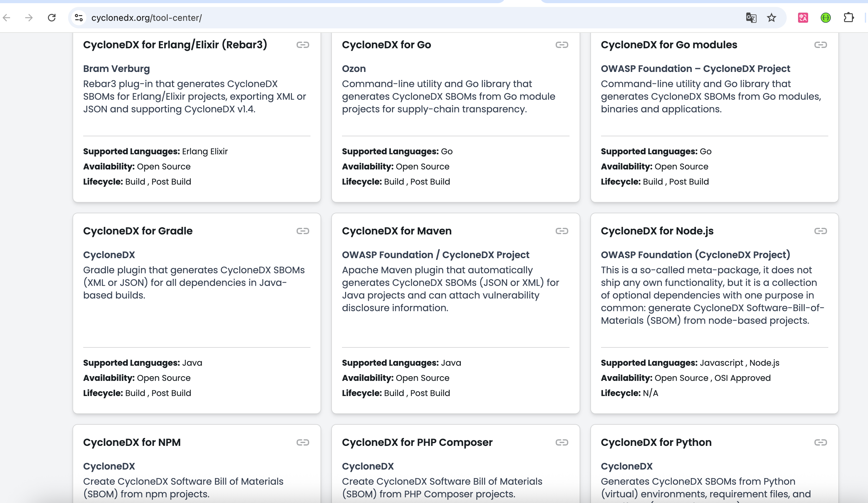Image resolution: width=868 pixels, height=503 pixels.
Task: Open the CycloneDX for Gradle title
Action: coord(138,231)
